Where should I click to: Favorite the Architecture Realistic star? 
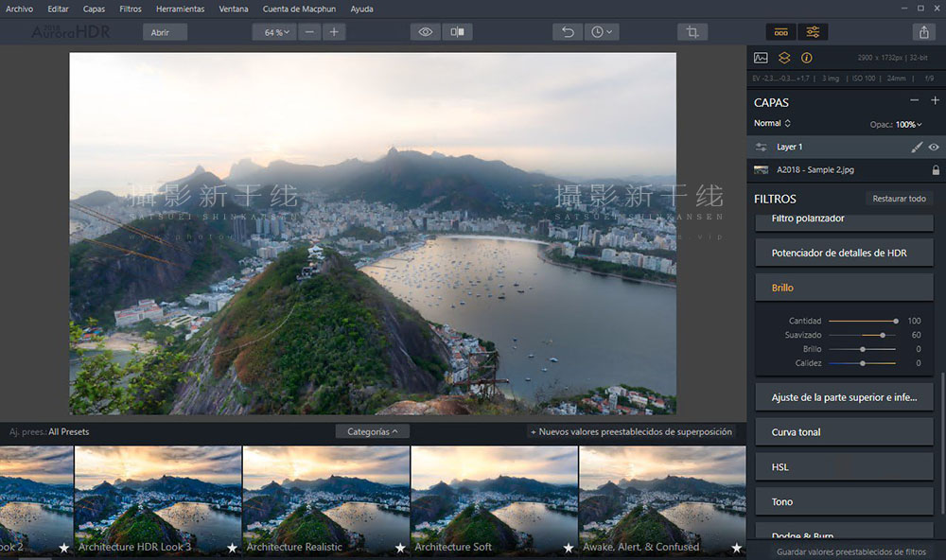point(400,548)
